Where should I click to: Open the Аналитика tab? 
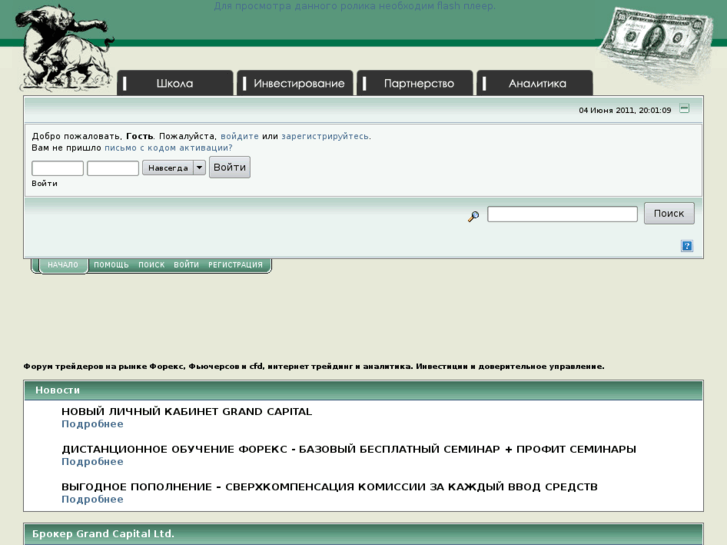pyautogui.click(x=535, y=83)
